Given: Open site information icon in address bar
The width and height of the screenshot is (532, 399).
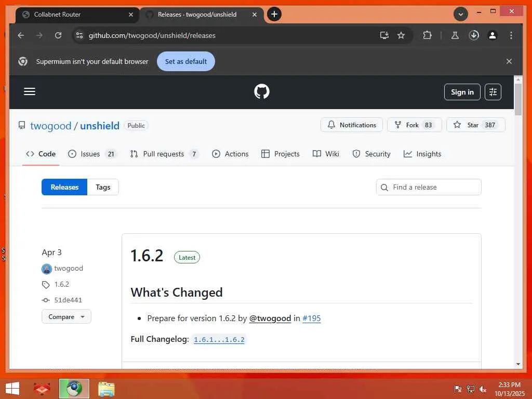Looking at the screenshot, I should pyautogui.click(x=79, y=35).
